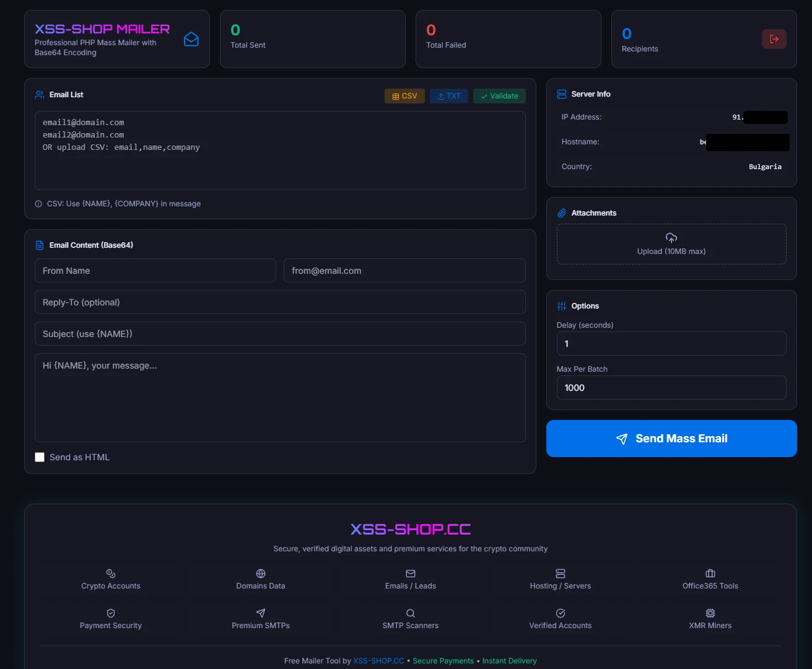Click the SMTP Scanners magnifier icon
Viewport: 812px width, 669px height.
[410, 613]
